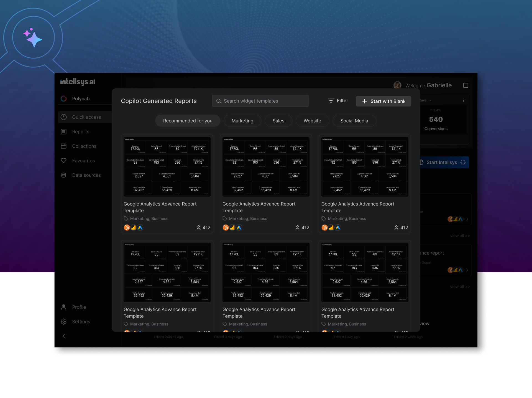Screen dimensions: 532x398
Task: Select the Marketing category tab
Action: pyautogui.click(x=242, y=121)
